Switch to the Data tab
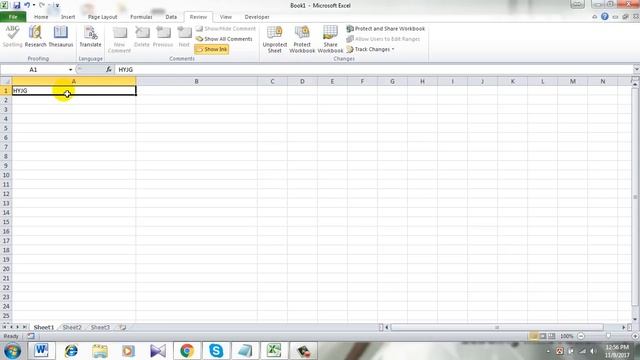Image resolution: width=640 pixels, height=360 pixels. 171,17
